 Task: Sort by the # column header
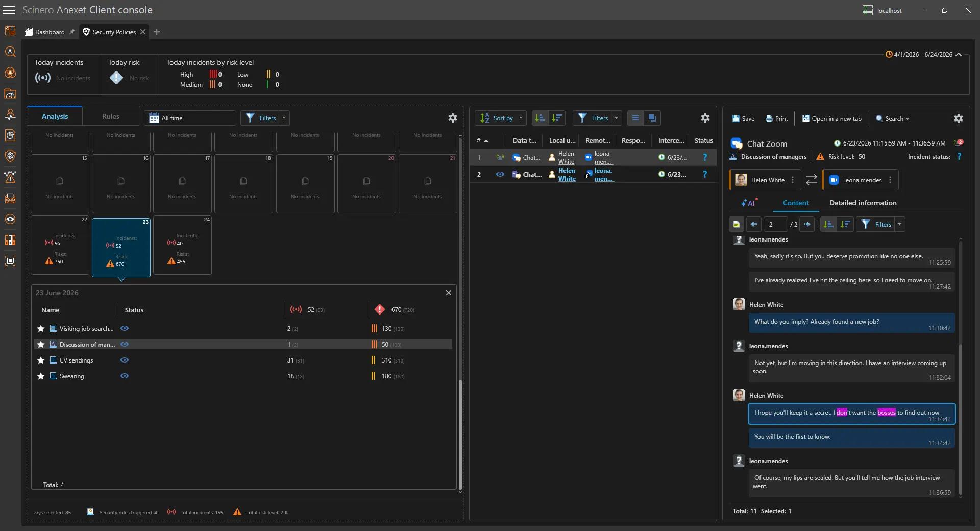click(482, 141)
